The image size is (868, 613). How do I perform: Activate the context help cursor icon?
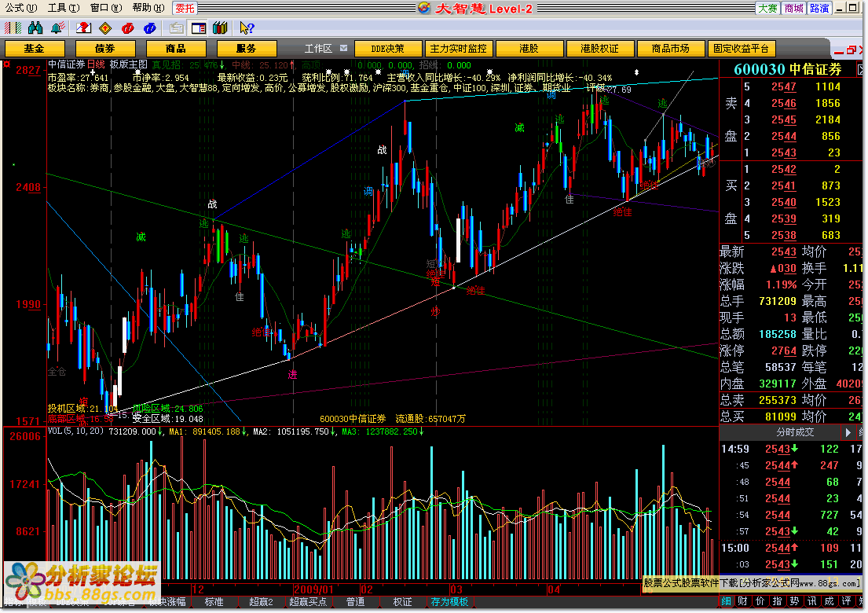[x=247, y=28]
